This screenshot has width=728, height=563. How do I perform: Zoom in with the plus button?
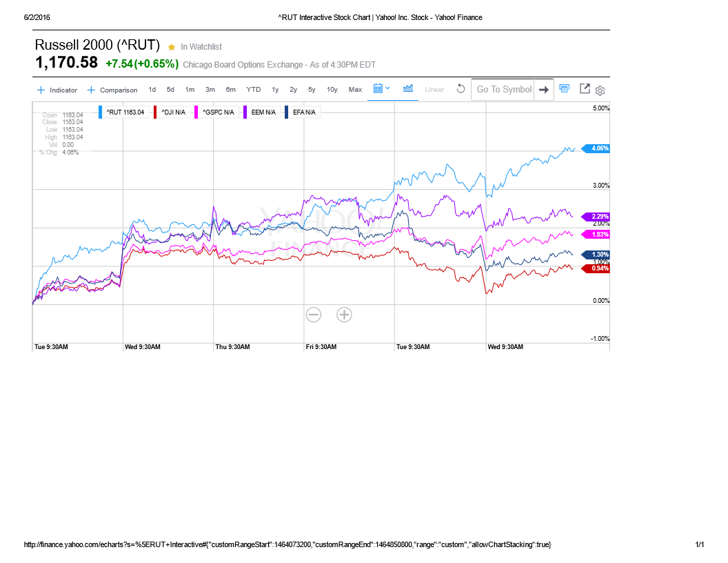pos(344,315)
